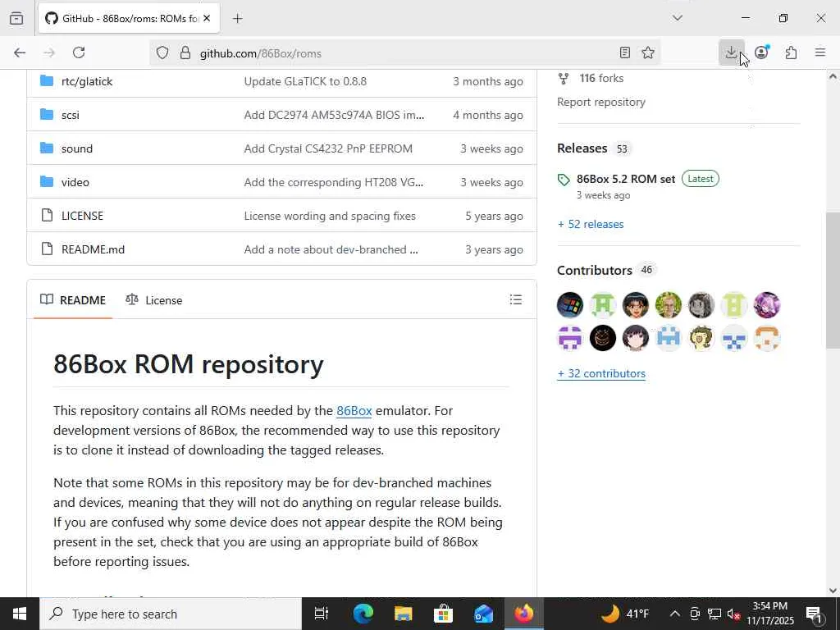Image resolution: width=840 pixels, height=630 pixels.
Task: Click the taskbar search box
Action: pos(171,614)
